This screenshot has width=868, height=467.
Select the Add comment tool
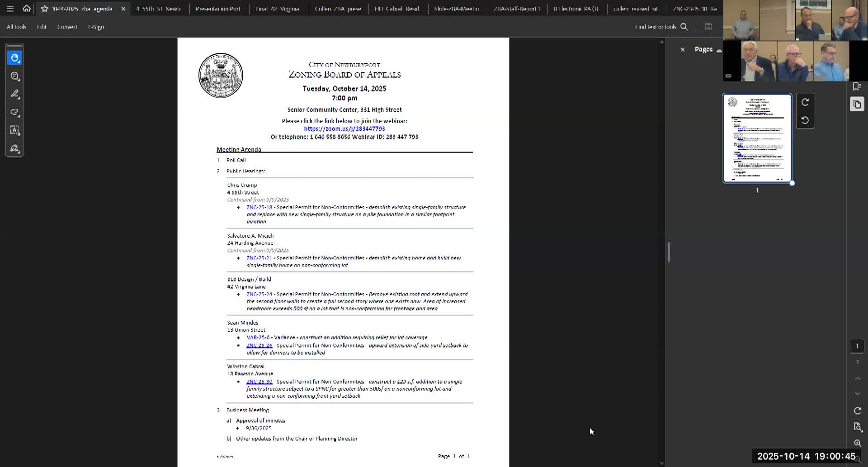click(x=14, y=76)
